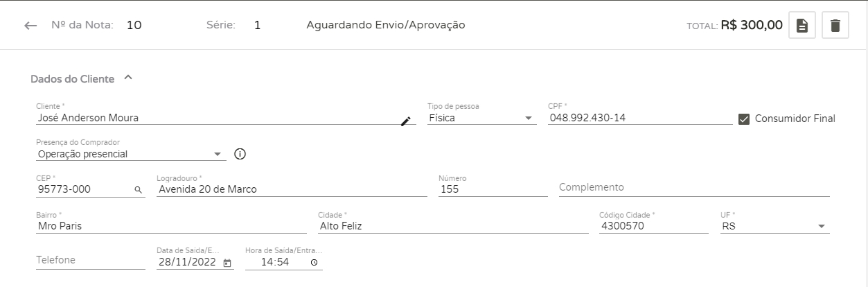
Task: Select the Logradouro address field
Action: click(x=292, y=189)
